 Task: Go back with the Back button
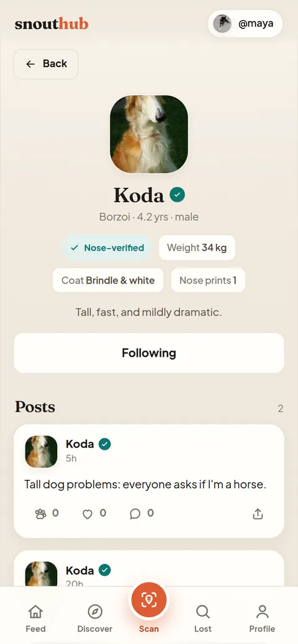46,64
